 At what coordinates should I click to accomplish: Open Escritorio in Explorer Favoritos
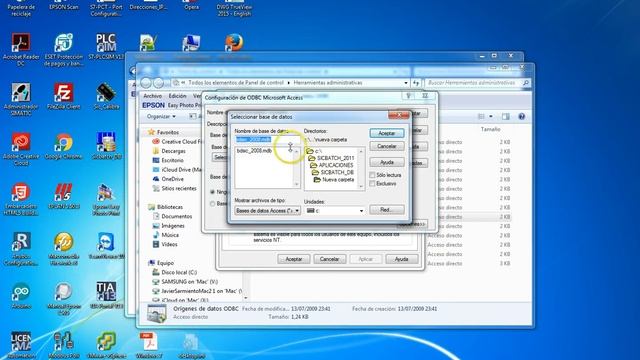pos(172,160)
